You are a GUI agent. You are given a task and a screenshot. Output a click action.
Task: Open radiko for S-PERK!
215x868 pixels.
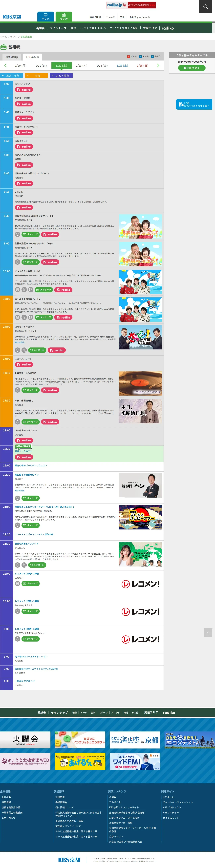coord(24,208)
